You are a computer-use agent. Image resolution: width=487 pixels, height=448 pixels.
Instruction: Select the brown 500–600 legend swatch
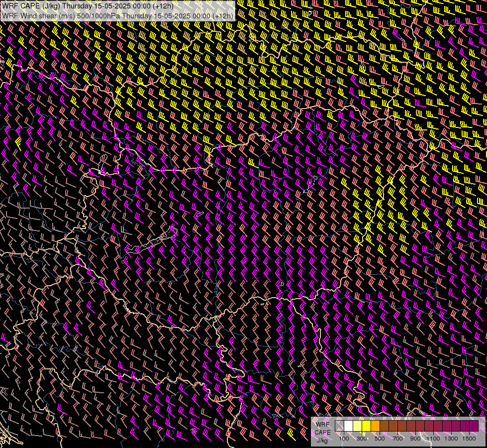[x=384, y=426]
